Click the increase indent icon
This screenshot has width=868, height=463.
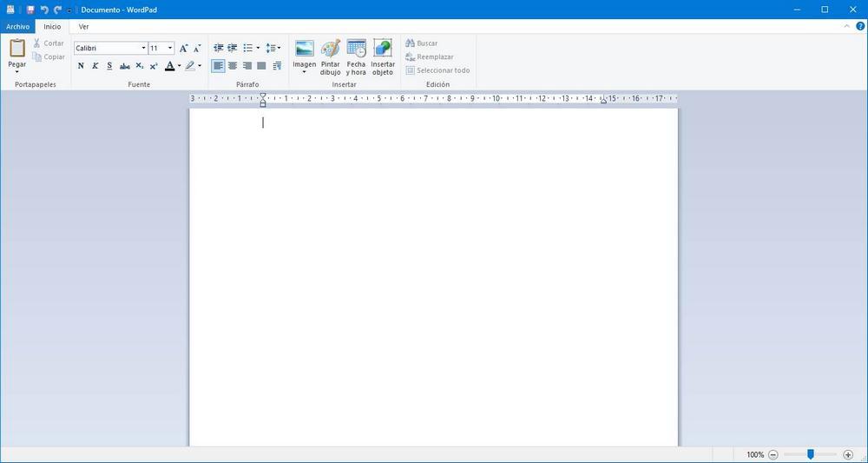click(x=233, y=48)
